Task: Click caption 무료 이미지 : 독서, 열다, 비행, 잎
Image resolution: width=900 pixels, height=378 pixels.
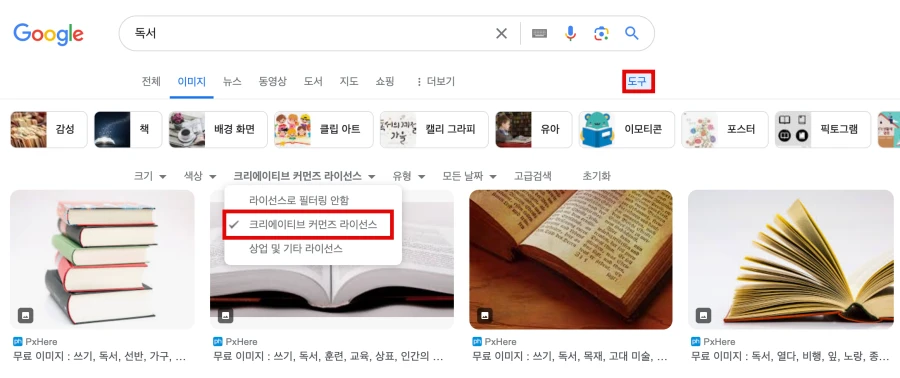Action: click(x=790, y=356)
